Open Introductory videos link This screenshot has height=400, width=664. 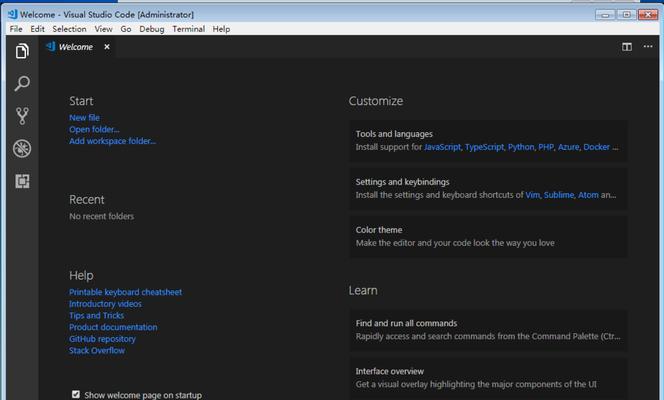tap(105, 304)
